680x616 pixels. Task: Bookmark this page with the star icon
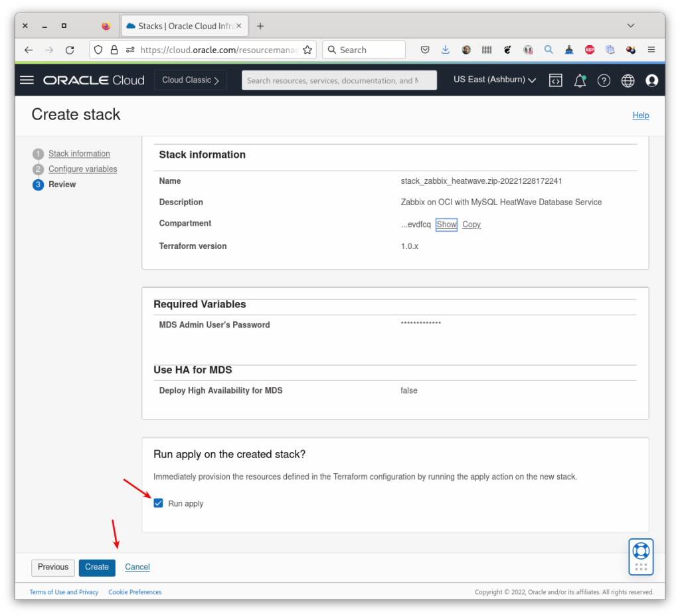pyautogui.click(x=307, y=50)
